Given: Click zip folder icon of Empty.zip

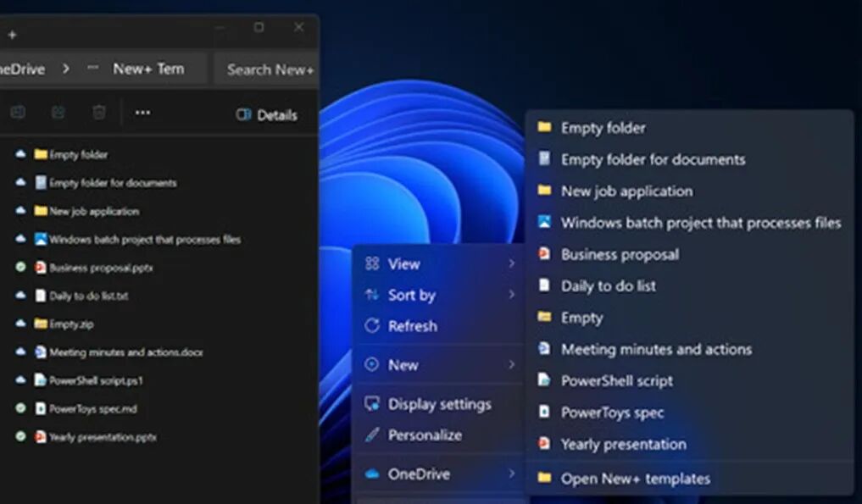Looking at the screenshot, I should pos(40,324).
